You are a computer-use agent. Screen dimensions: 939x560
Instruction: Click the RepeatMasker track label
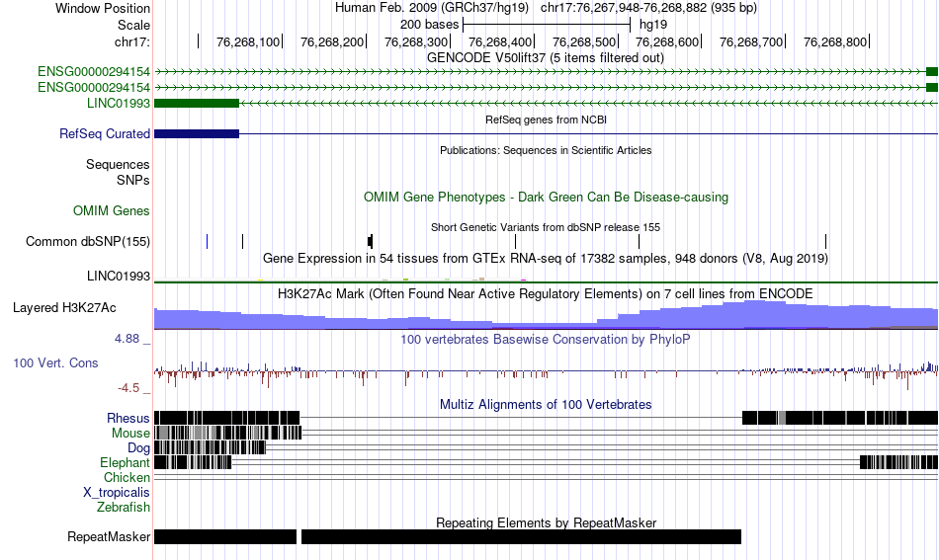(x=109, y=536)
